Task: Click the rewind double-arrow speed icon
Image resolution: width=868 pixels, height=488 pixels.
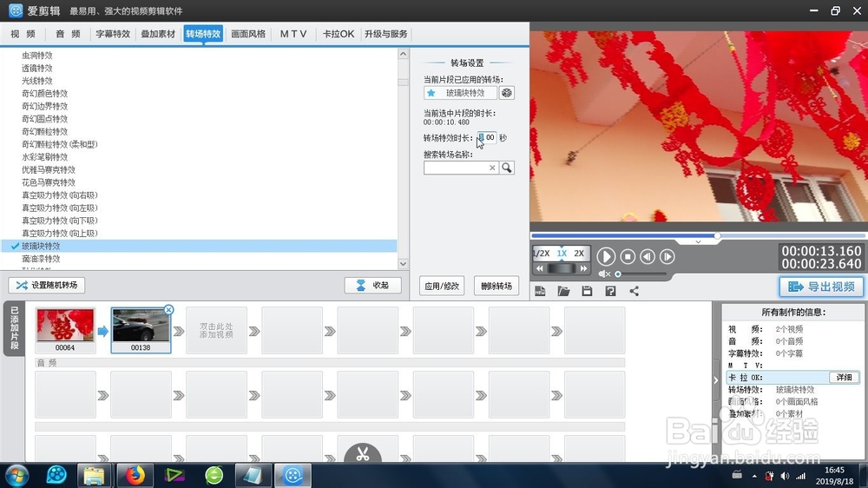Action: (x=540, y=268)
